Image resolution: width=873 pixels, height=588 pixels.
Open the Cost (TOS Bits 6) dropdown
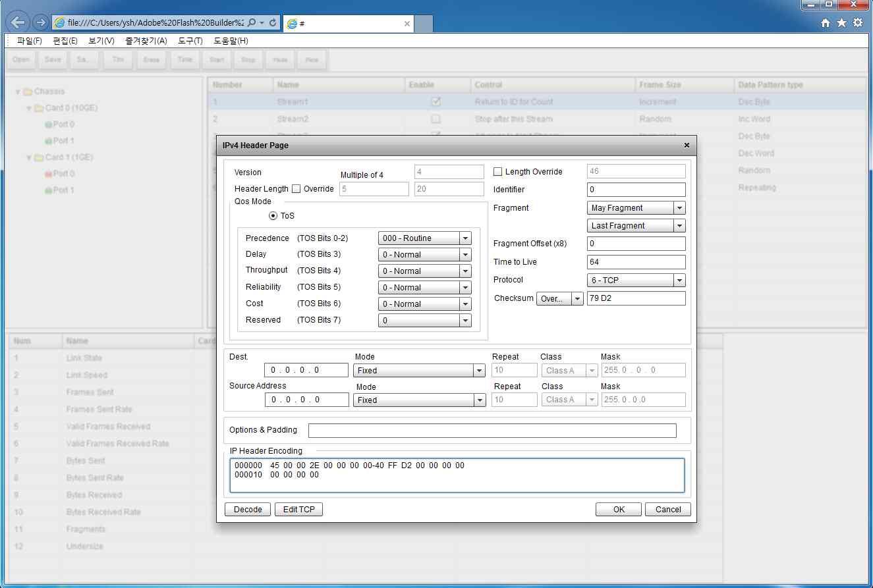(x=425, y=304)
